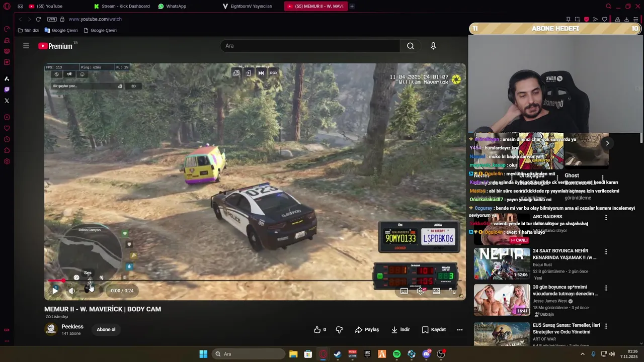Open a new browser tab

[352, 6]
